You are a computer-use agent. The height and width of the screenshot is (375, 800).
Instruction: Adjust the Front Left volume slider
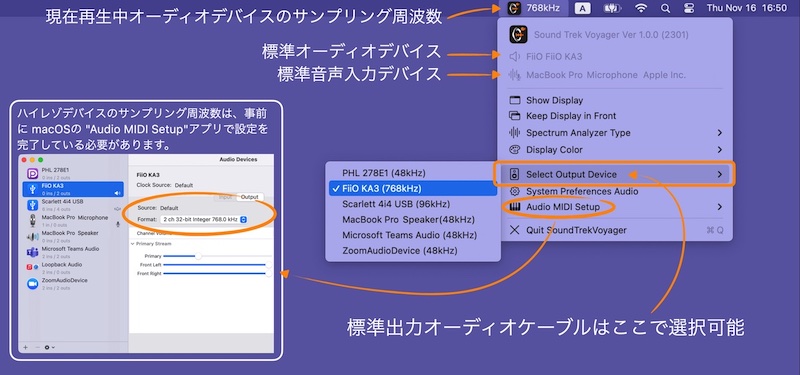click(216, 265)
